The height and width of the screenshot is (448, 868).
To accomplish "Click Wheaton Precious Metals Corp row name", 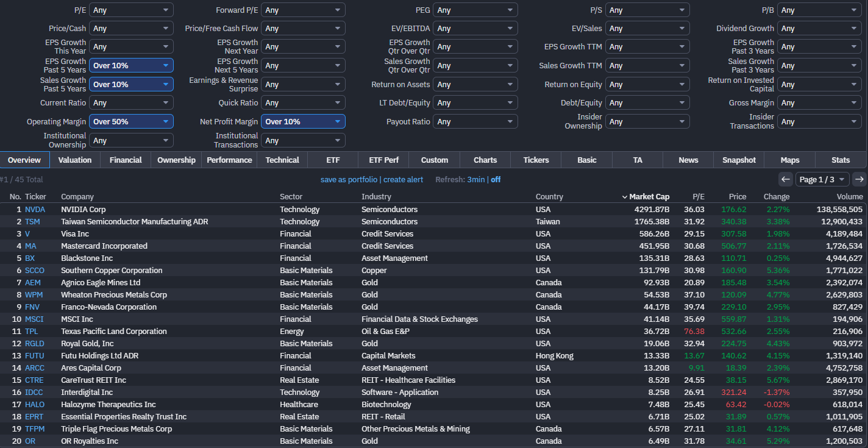I will tap(114, 295).
